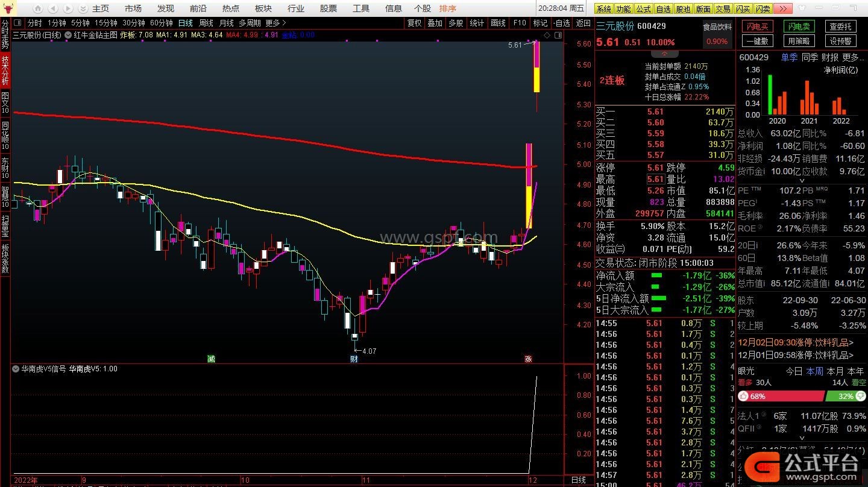Click the yellow 交易 toolbar button

click(723, 8)
